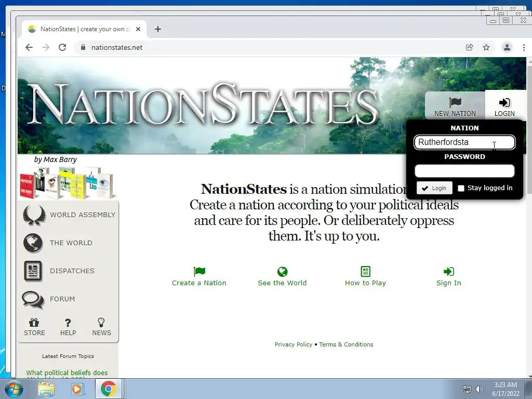Open the Store gift icon

(x=34, y=322)
